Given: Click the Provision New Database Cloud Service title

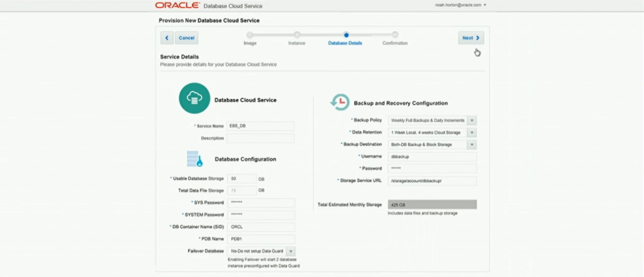Looking at the screenshot, I should pos(209,20).
